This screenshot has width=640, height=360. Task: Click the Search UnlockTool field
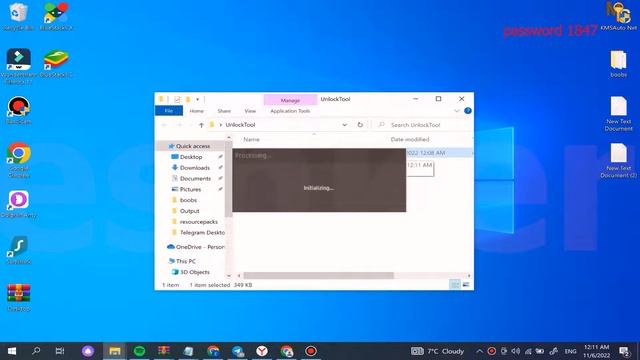(x=423, y=125)
